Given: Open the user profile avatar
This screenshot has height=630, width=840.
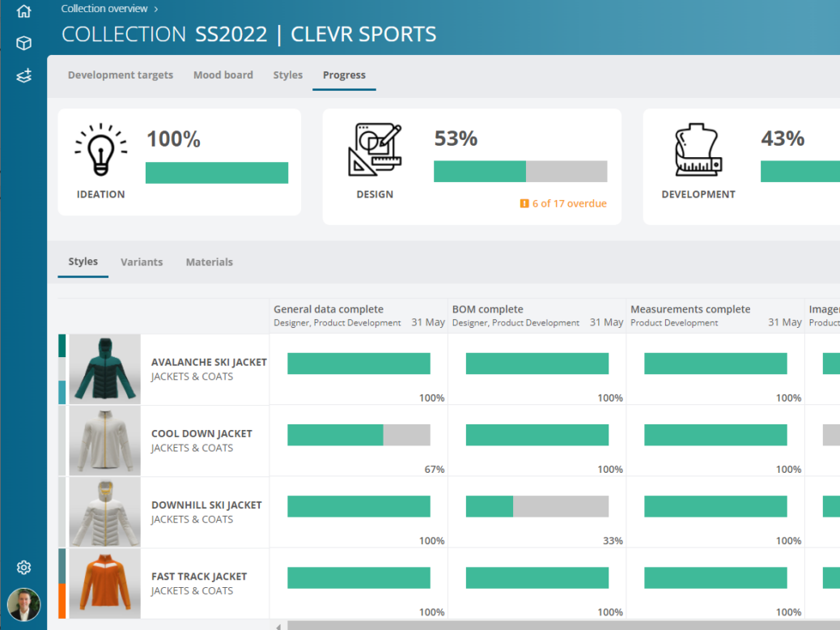Looking at the screenshot, I should (23, 604).
